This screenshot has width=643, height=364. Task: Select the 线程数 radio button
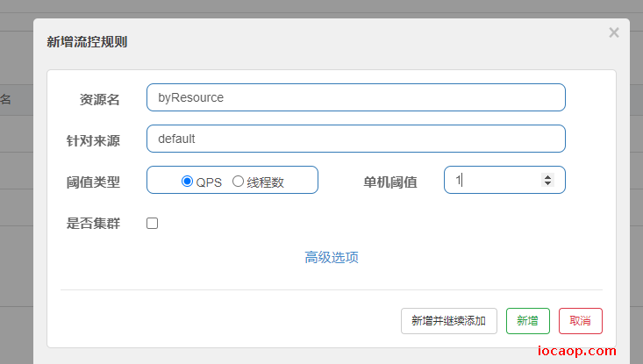point(238,182)
